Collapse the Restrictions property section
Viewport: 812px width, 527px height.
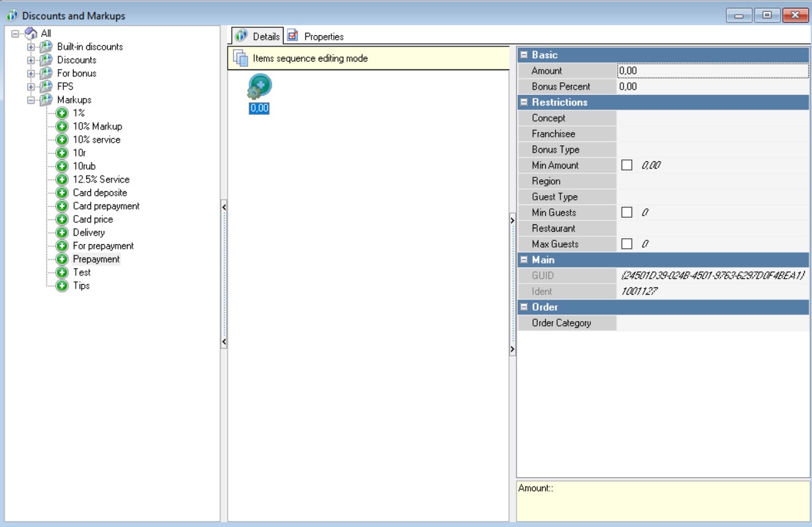click(x=524, y=103)
